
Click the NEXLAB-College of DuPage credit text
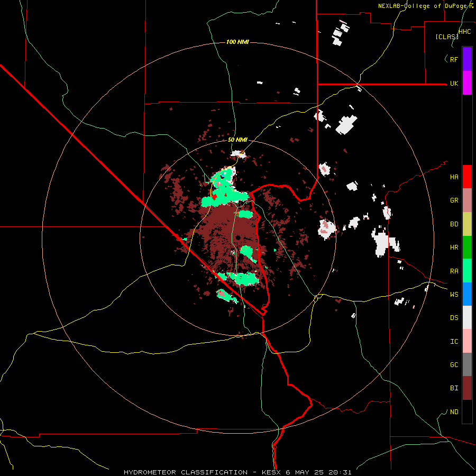424,6
